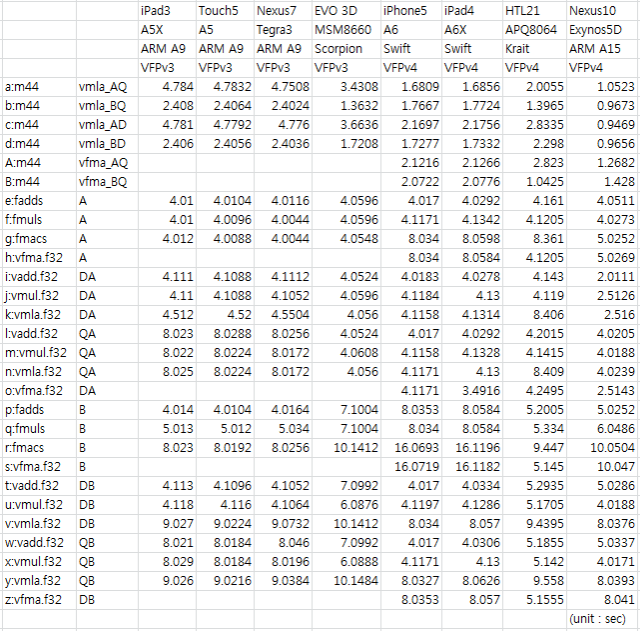Click the q:fmuls row label
This screenshot has height=631, width=640.
coord(39,429)
